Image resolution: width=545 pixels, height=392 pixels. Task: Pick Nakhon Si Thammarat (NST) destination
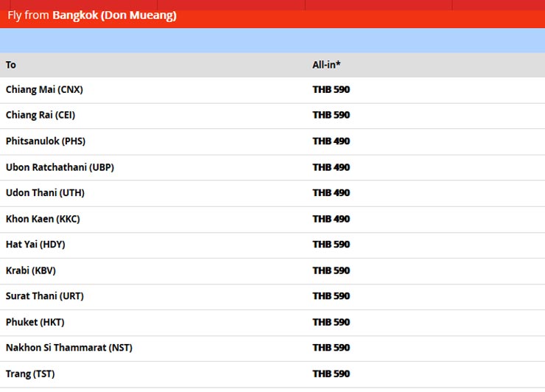pos(69,348)
